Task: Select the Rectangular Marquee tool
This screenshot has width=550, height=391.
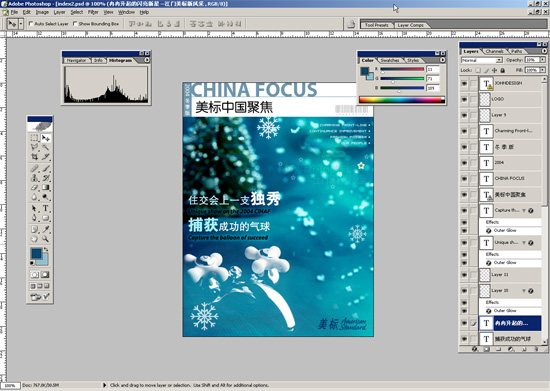Action: click(34, 138)
